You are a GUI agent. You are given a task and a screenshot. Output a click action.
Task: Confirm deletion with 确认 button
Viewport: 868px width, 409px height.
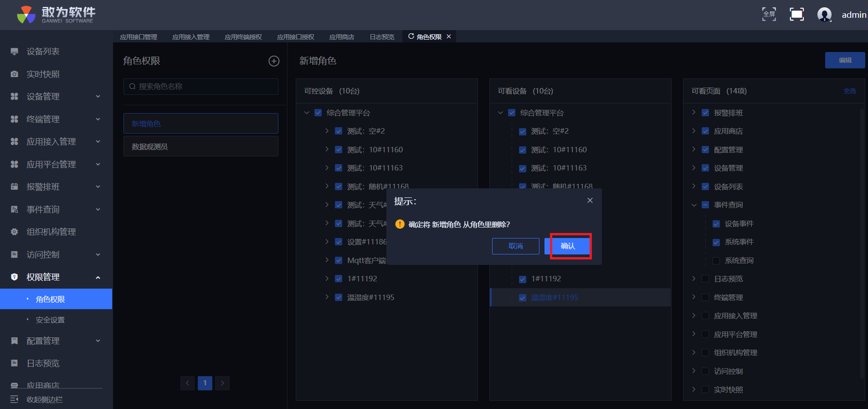(x=567, y=246)
